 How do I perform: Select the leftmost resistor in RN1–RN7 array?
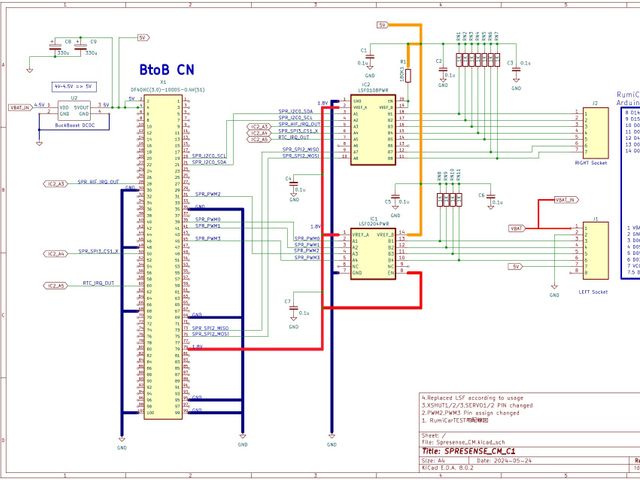point(459,60)
